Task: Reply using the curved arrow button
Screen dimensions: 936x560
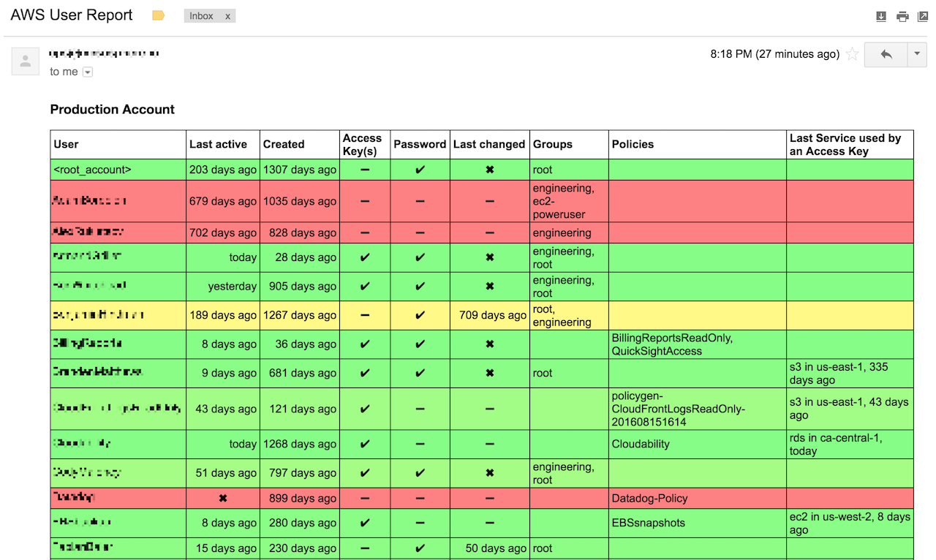Action: (x=886, y=54)
